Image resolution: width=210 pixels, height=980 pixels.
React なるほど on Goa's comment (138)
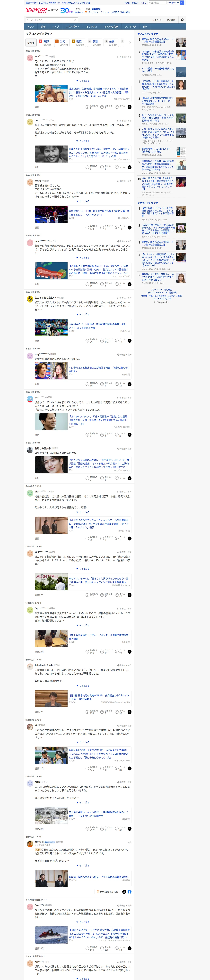pos(107,948)
